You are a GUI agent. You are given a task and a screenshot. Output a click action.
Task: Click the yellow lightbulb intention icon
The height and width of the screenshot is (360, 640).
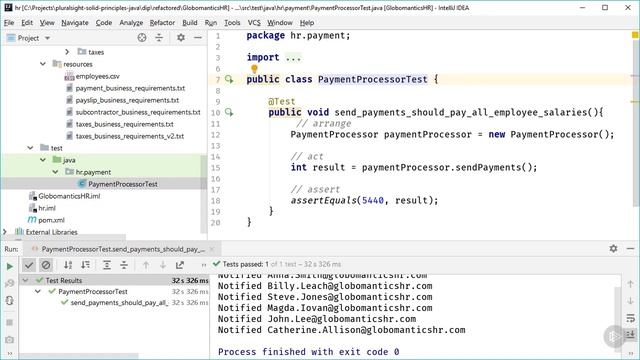coord(254,69)
